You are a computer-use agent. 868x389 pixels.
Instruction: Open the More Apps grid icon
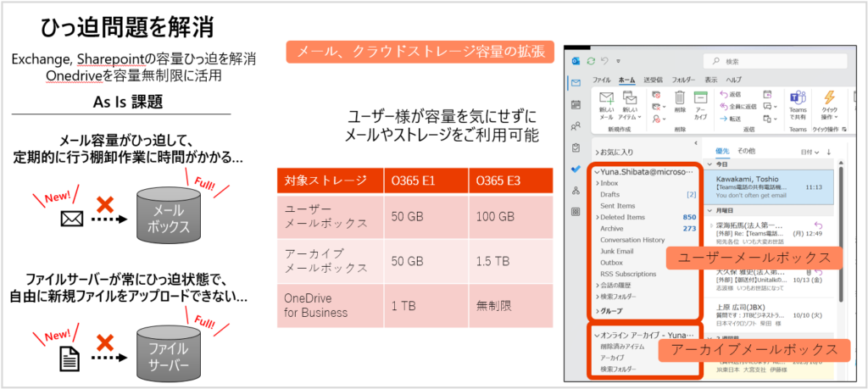(576, 211)
